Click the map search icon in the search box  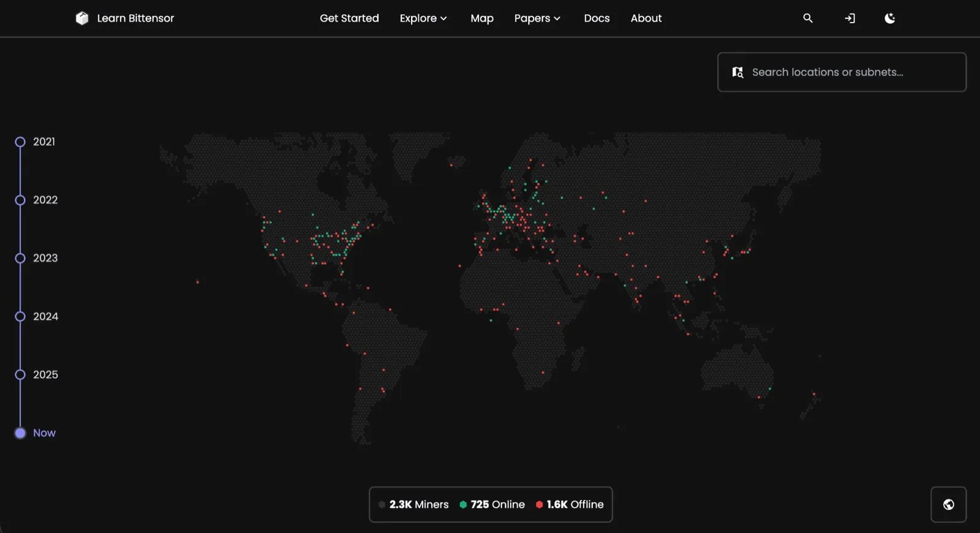pyautogui.click(x=738, y=72)
